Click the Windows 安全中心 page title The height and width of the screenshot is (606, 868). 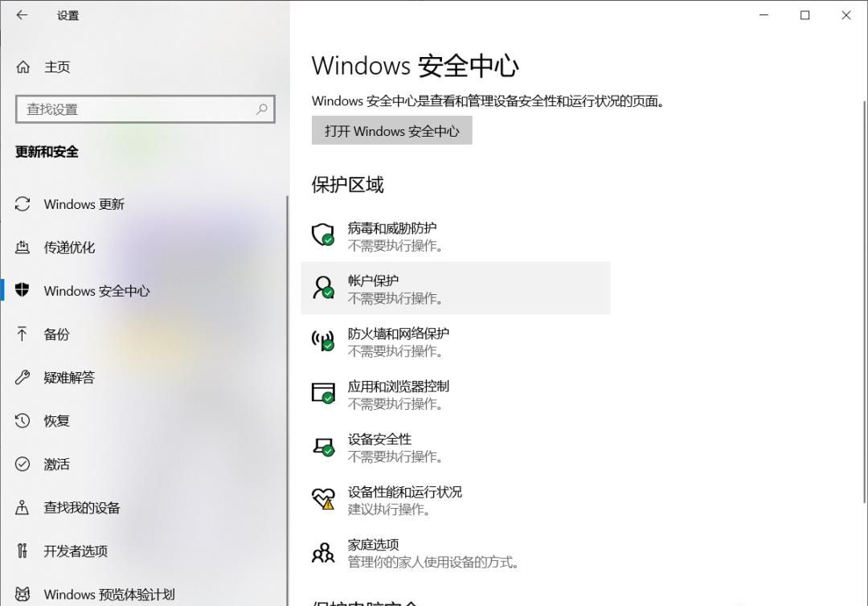[x=416, y=65]
